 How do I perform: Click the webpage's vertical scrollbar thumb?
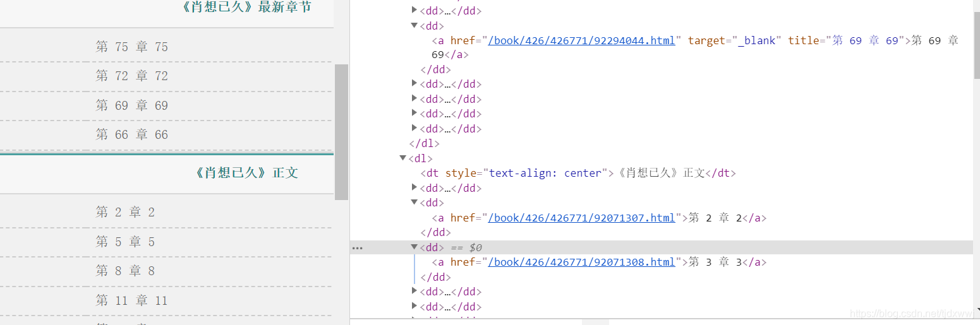pos(341,132)
